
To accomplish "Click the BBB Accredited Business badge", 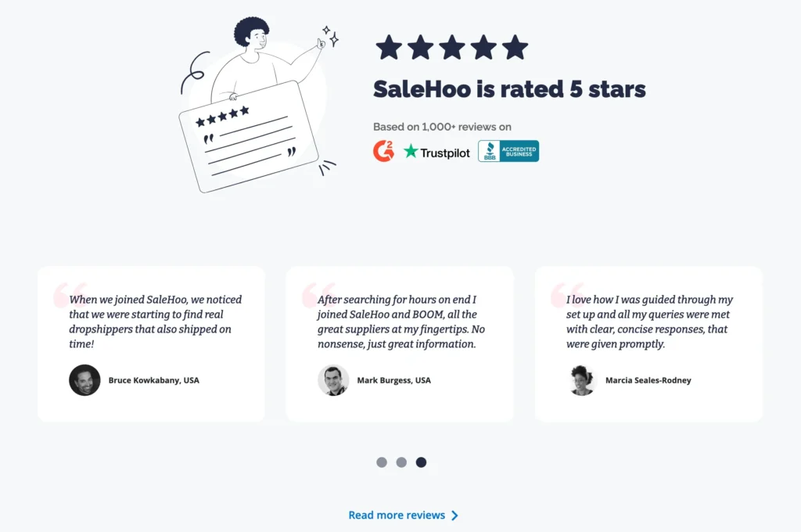I will pyautogui.click(x=508, y=151).
